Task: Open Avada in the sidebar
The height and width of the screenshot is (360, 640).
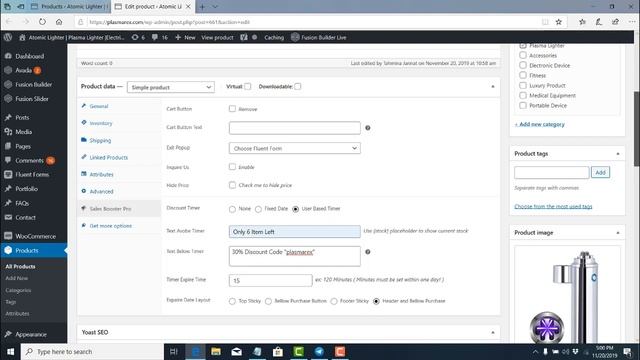Action: pyautogui.click(x=23, y=70)
